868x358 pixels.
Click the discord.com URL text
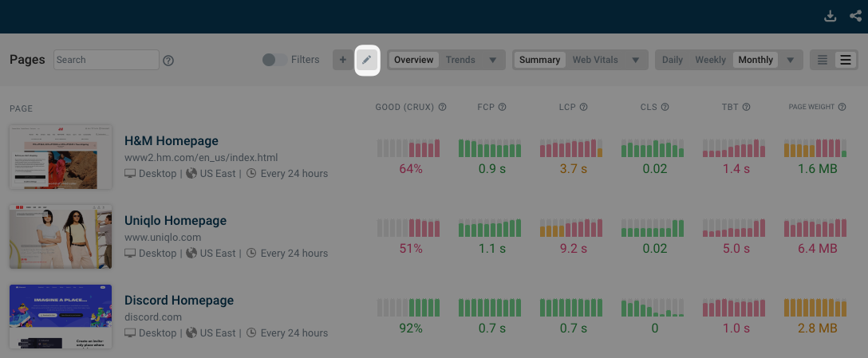click(153, 317)
